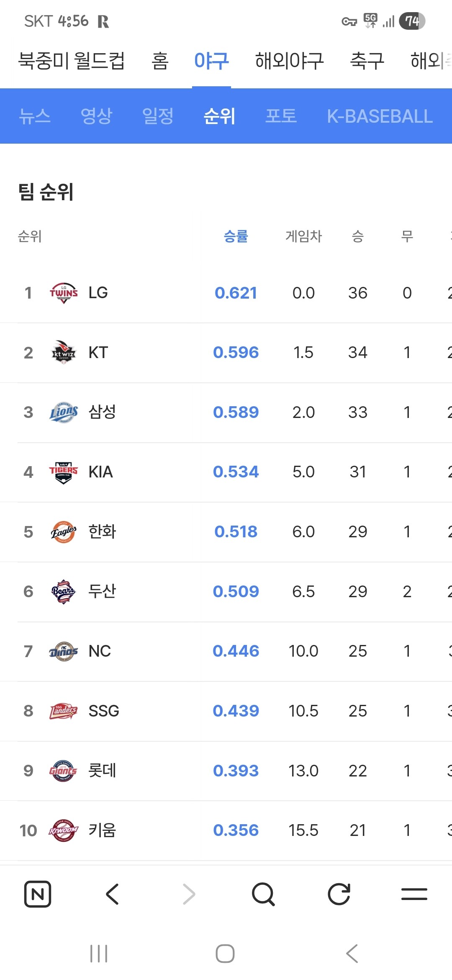
Task: Open the K-BASEBALL sub-tab
Action: coord(380,116)
